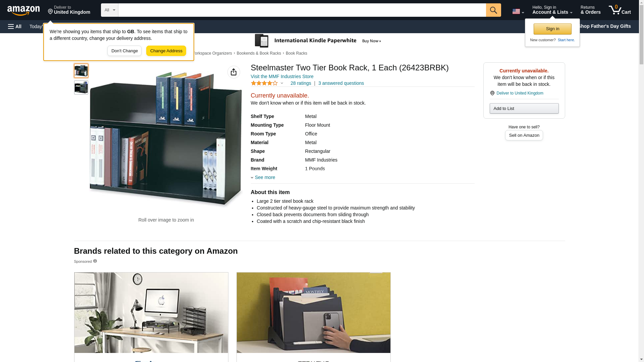Open the shopping cart
The image size is (644, 362).
click(620, 10)
